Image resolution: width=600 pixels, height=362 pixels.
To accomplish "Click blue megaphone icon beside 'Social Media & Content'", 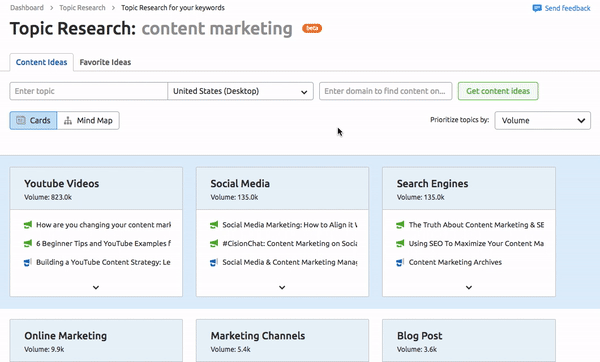I will [214, 262].
